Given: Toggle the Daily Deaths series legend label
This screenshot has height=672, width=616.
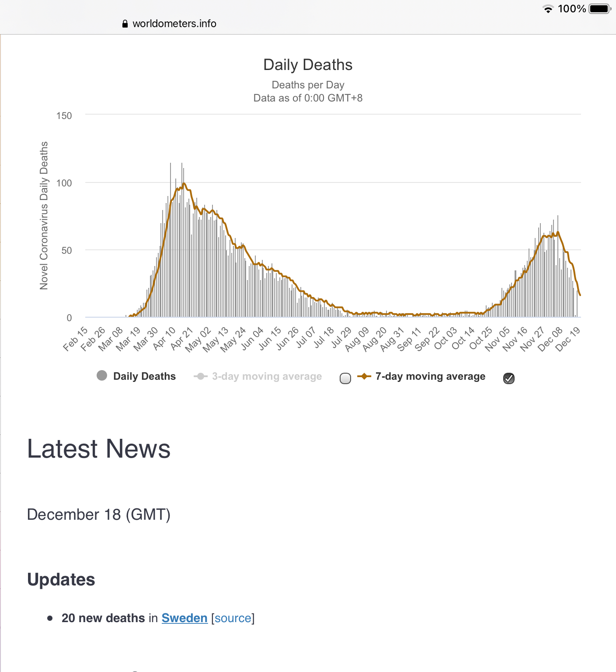Looking at the screenshot, I should coord(144,377).
